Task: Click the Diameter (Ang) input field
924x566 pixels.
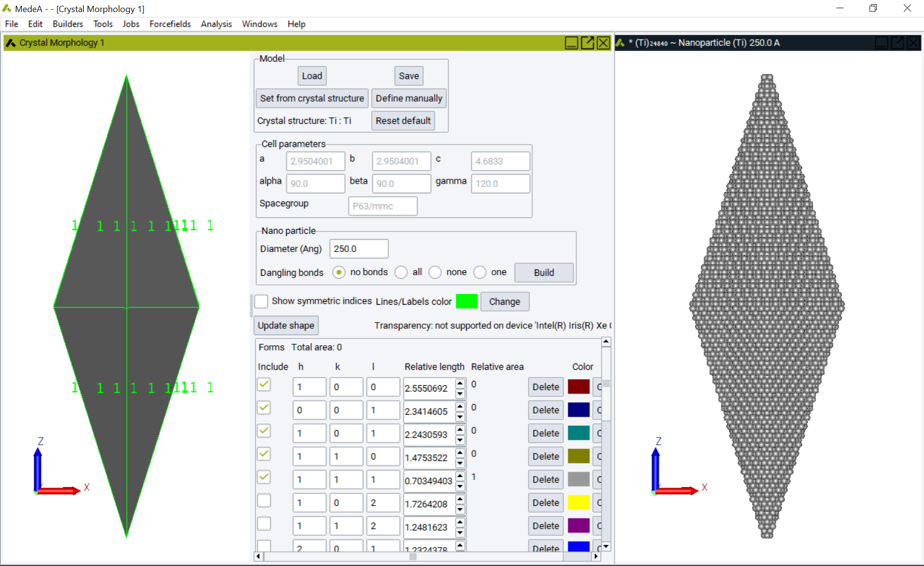Action: [x=358, y=248]
